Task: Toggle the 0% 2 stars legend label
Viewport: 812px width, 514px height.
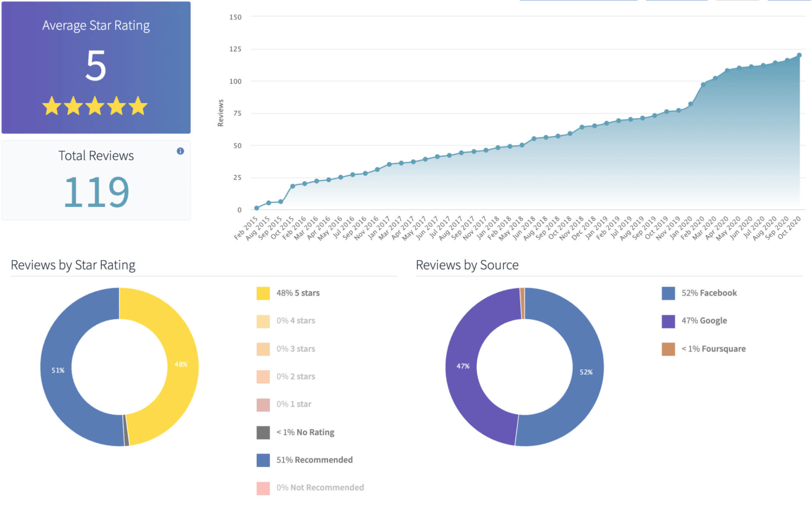Action: pyautogui.click(x=296, y=376)
